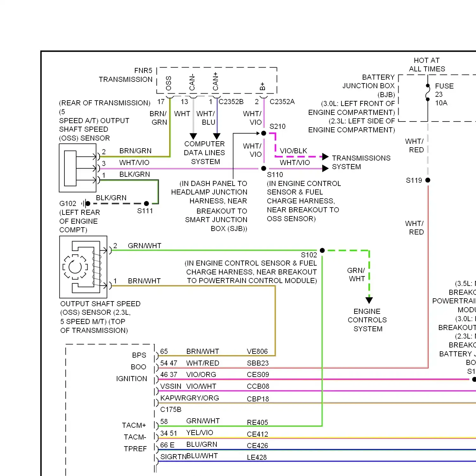Click connector label C2352B

click(x=231, y=102)
